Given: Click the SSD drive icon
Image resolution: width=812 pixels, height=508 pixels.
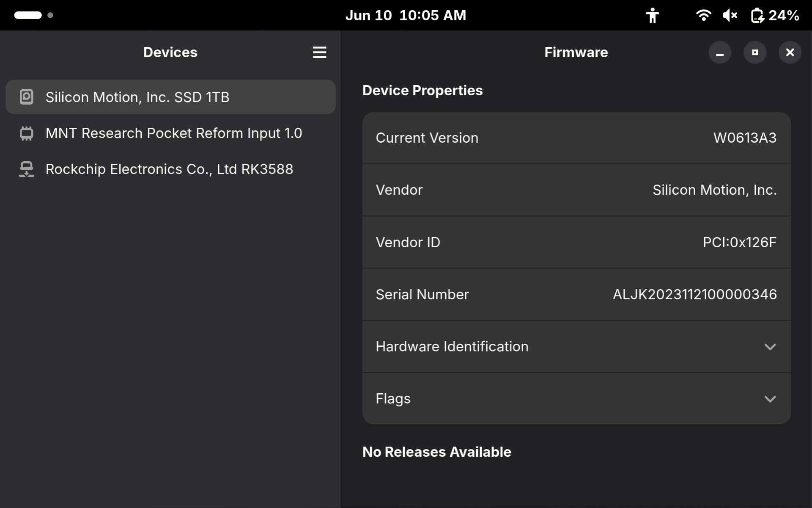Looking at the screenshot, I should pyautogui.click(x=27, y=97).
